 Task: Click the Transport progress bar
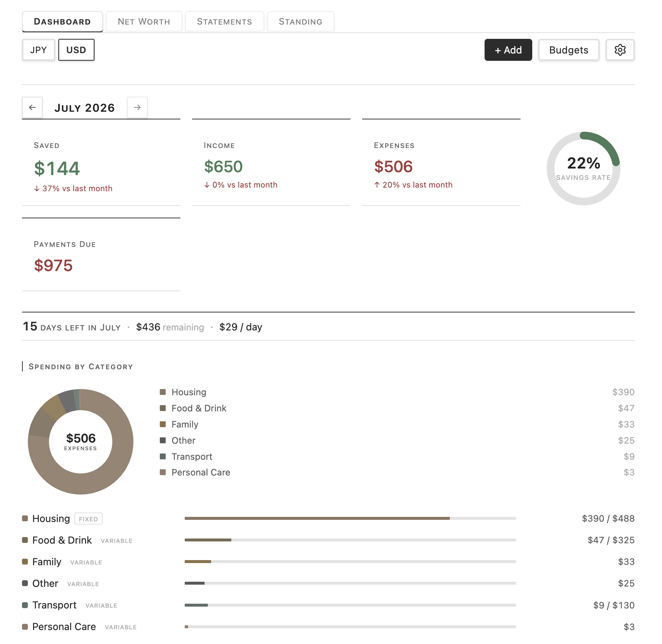pyautogui.click(x=350, y=605)
